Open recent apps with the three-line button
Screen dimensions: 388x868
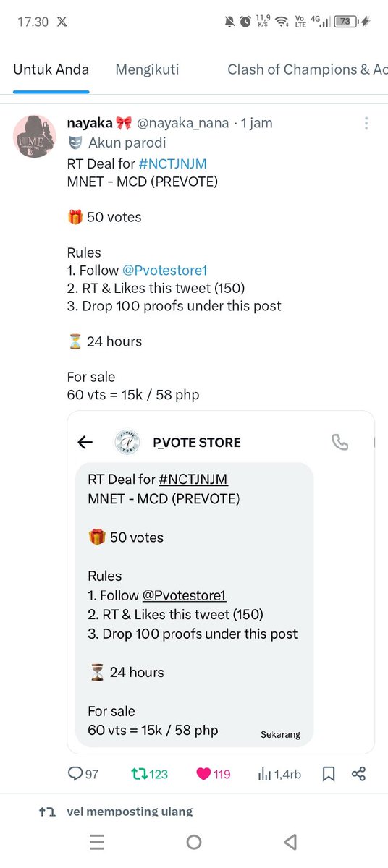97,842
